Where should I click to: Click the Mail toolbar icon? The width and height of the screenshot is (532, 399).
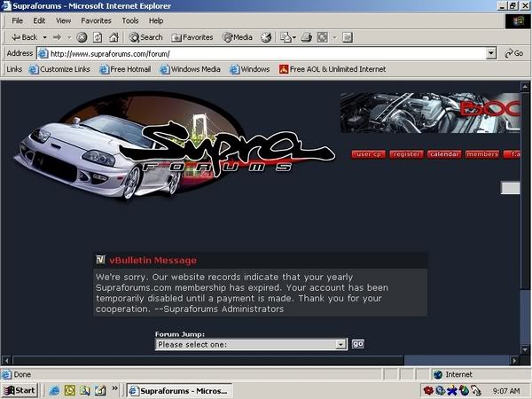pos(285,37)
